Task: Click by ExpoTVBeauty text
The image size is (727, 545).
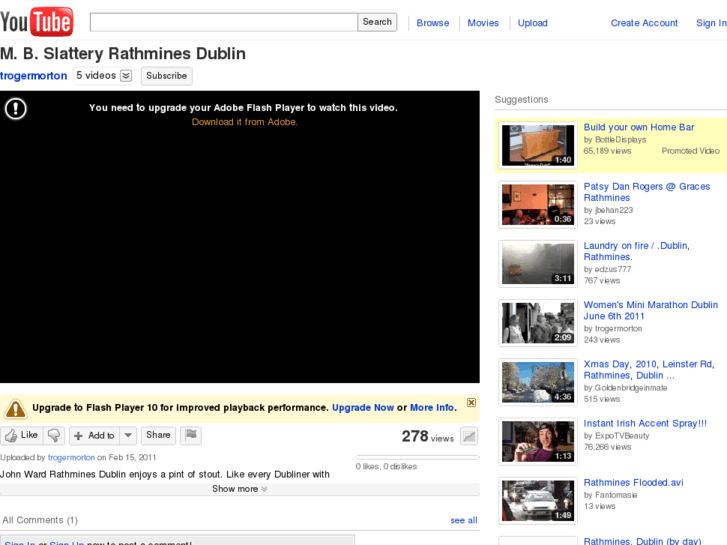Action: coord(617,436)
